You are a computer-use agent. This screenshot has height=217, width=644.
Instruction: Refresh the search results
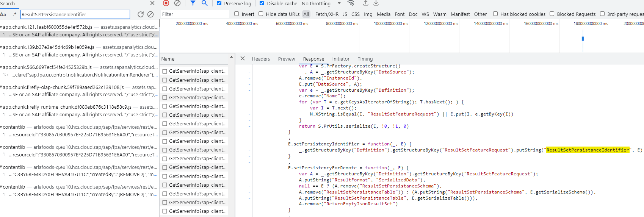pyautogui.click(x=141, y=14)
